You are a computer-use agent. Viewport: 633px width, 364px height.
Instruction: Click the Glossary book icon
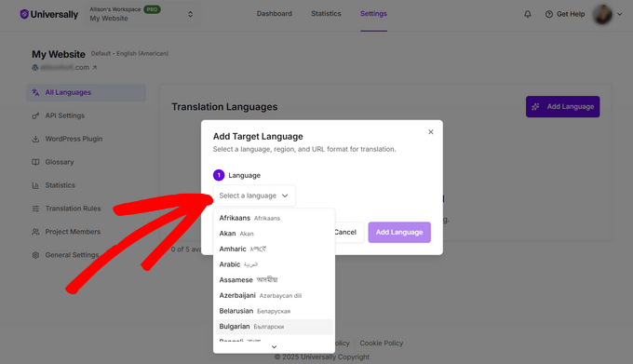click(35, 162)
